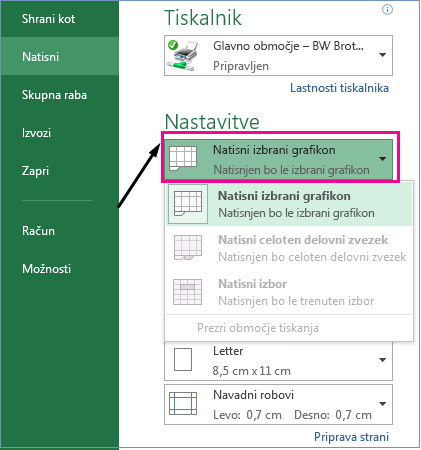Click the 8,5 cm x 11 cm paper size text
The width and height of the screenshot is (421, 450).
[x=252, y=371]
